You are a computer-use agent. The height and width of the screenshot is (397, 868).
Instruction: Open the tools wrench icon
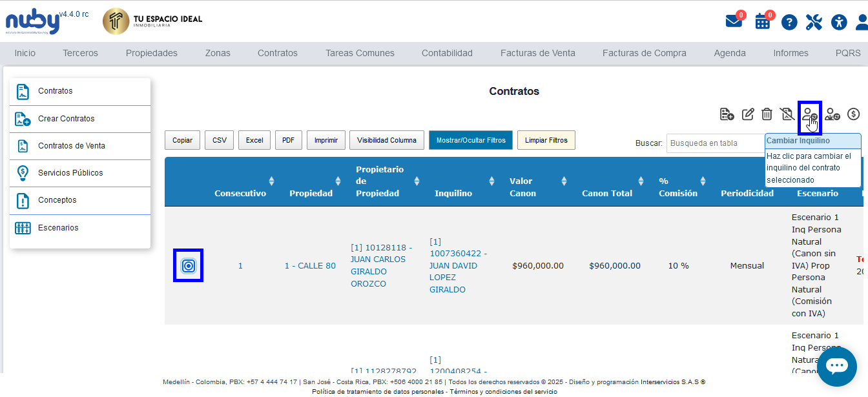[814, 23]
